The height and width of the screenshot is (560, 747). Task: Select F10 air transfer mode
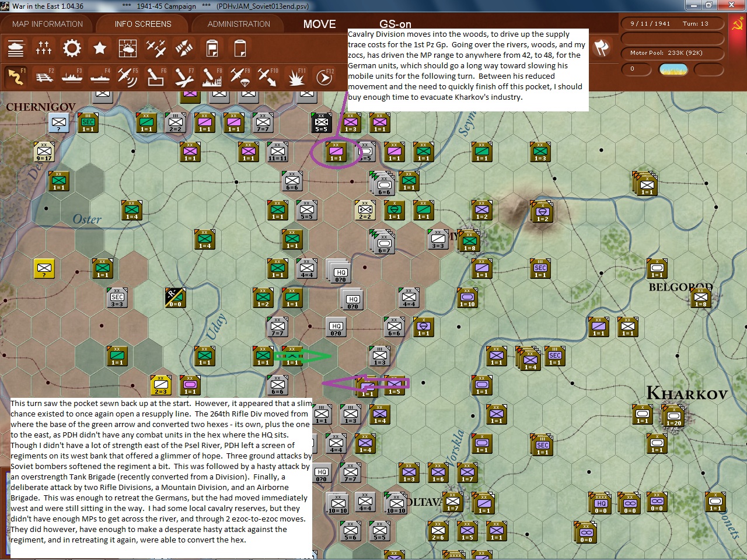click(268, 76)
